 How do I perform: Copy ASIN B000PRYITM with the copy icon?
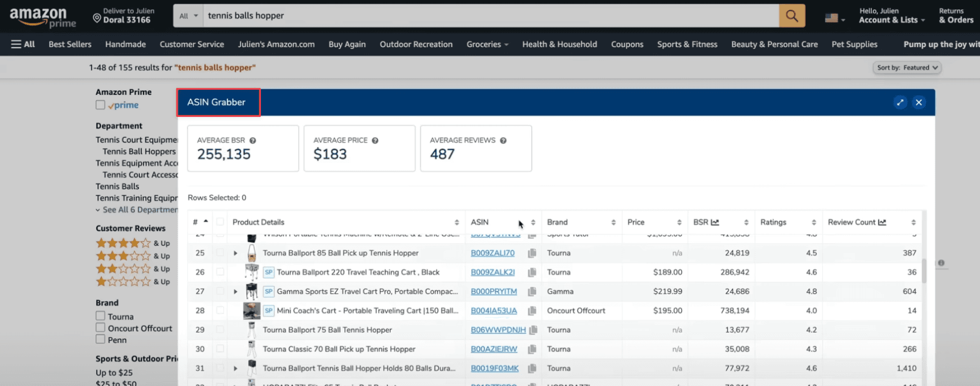(532, 292)
